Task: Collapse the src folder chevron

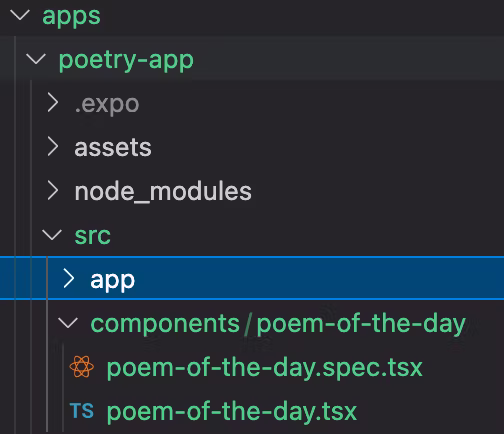Action: click(52, 235)
